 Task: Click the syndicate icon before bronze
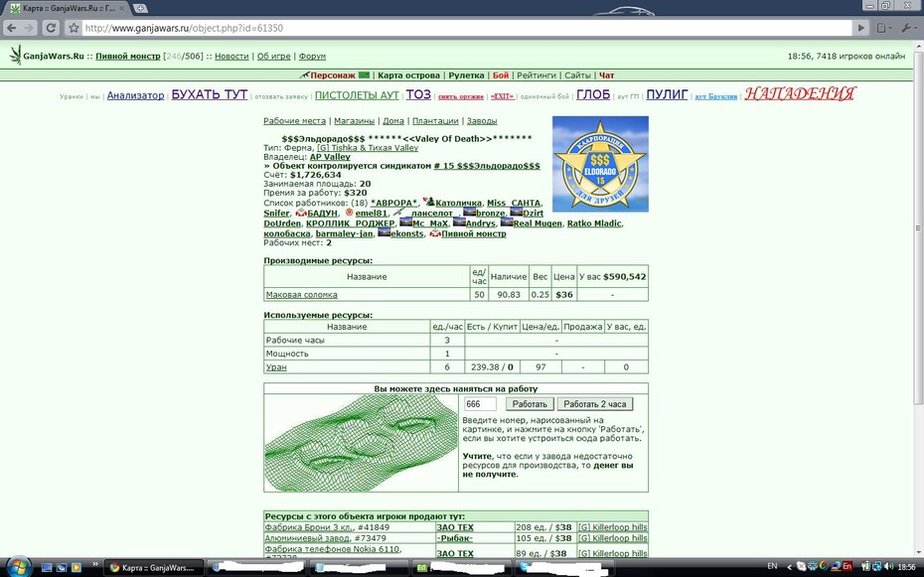(x=470, y=213)
